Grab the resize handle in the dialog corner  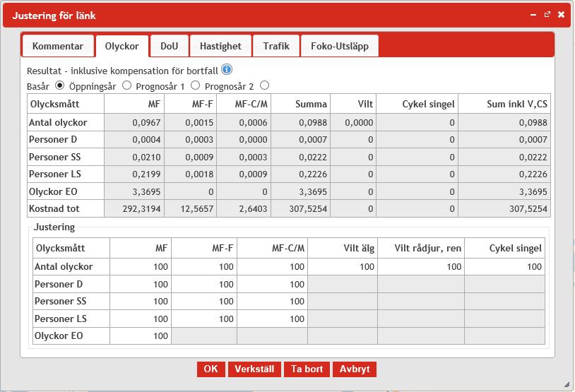(x=567, y=384)
